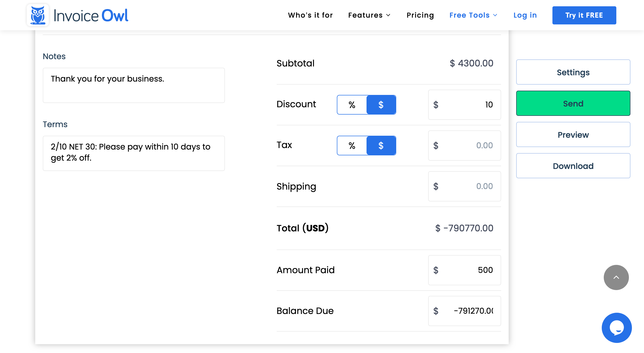The height and width of the screenshot is (353, 644).
Task: Click the Log in link
Action: 526,15
